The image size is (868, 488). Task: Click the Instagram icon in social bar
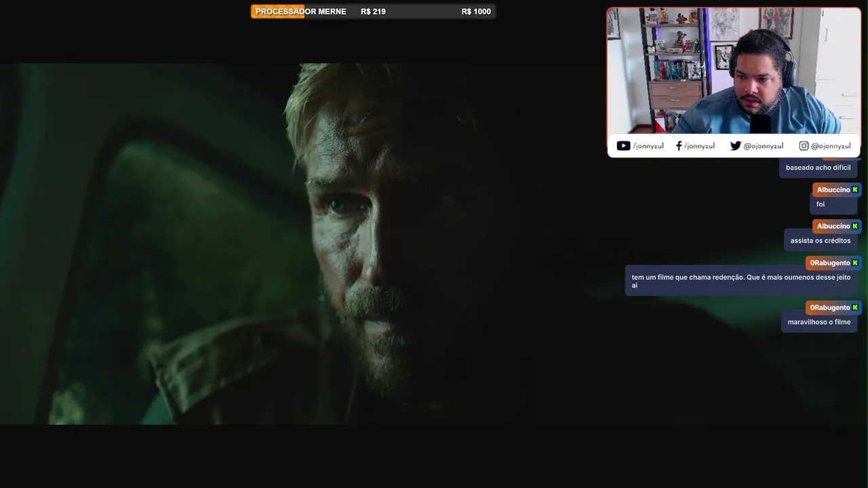click(804, 146)
